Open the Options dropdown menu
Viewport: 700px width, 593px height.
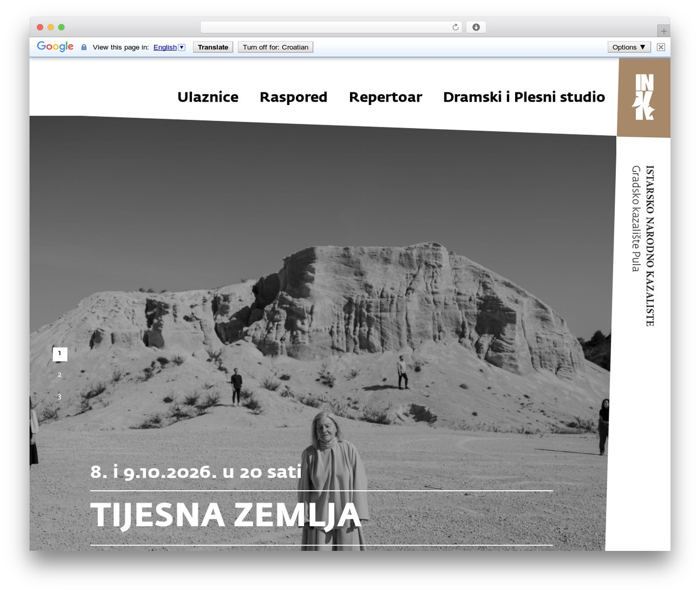click(x=629, y=47)
